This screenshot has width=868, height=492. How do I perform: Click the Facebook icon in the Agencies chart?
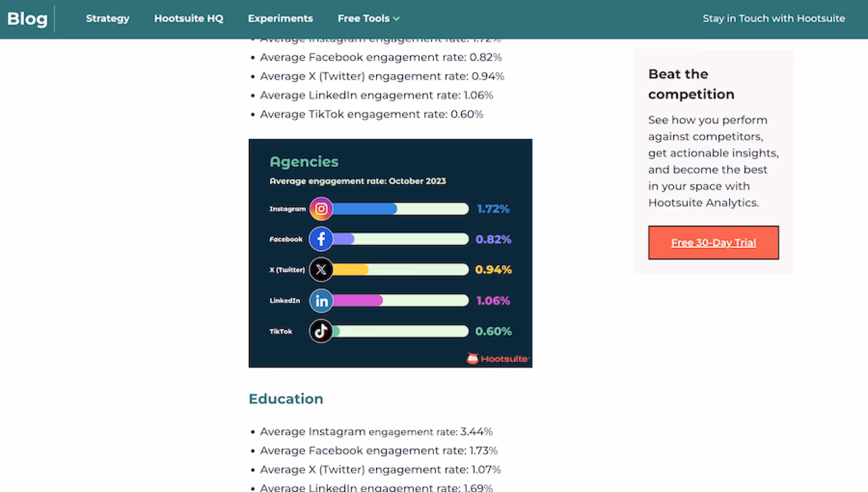point(321,239)
